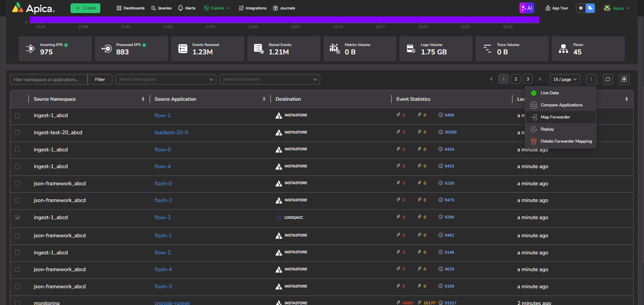The height and width of the screenshot is (305, 644).
Task: Click the green Create button
Action: pos(85,8)
